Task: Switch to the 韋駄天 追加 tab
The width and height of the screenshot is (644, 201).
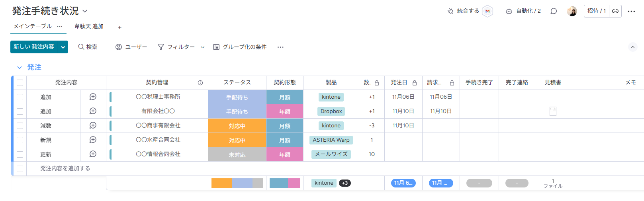Action: (x=89, y=26)
